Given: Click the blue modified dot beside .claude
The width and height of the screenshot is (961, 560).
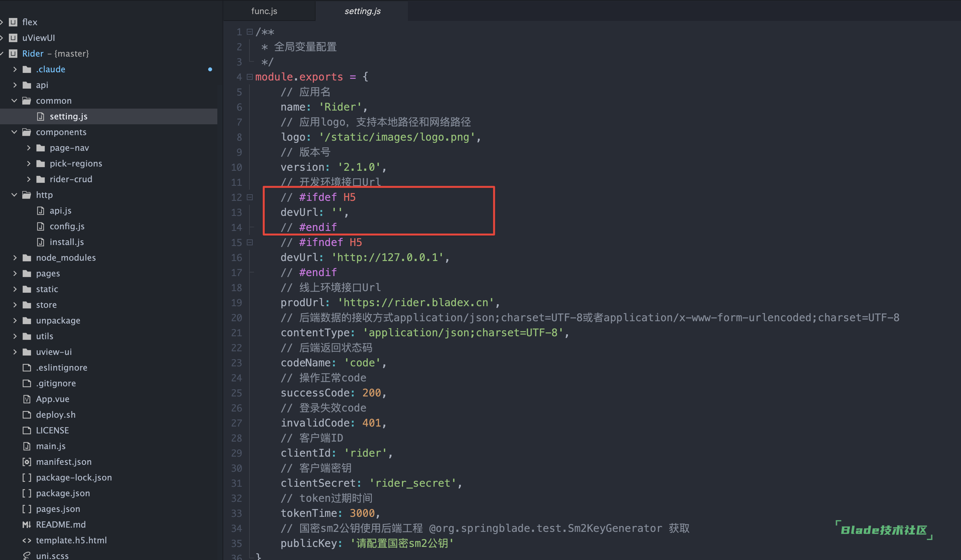Looking at the screenshot, I should point(210,69).
